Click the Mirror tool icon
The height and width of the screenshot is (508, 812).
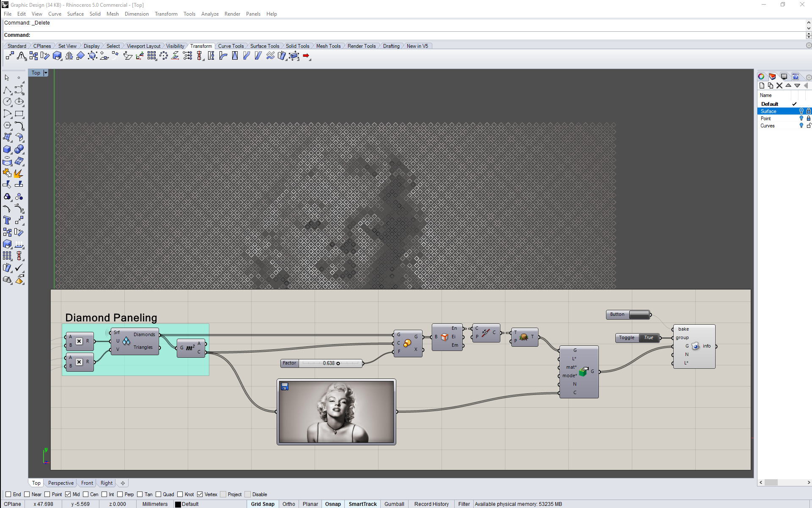69,56
